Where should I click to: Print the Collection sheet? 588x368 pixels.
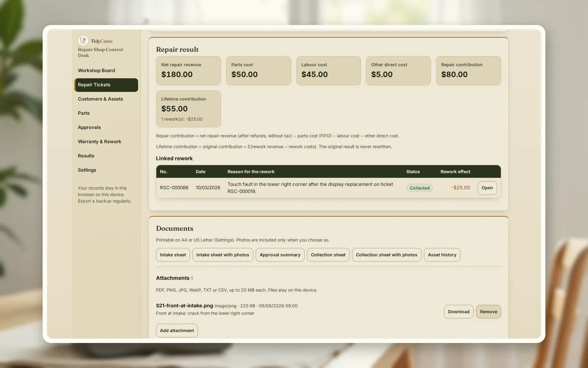328,255
